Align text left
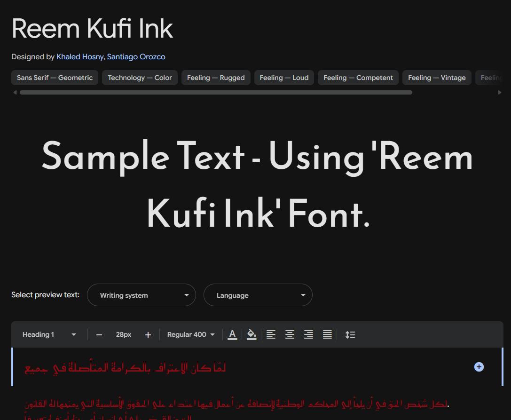 pyautogui.click(x=271, y=334)
